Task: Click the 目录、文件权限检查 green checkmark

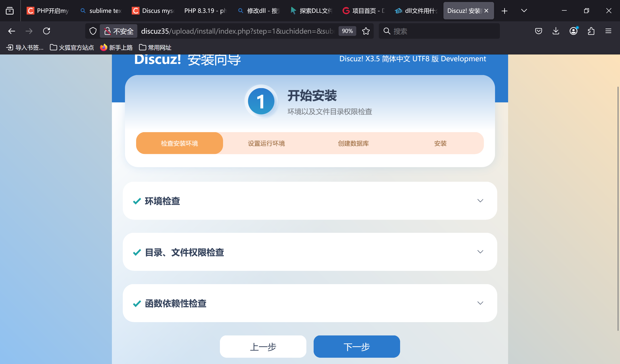Action: (x=137, y=252)
